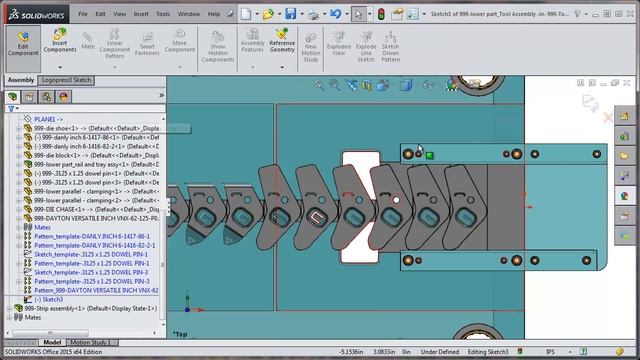The height and width of the screenshot is (360, 640).
Task: Click Linear Component Pattern
Action: pos(114,44)
